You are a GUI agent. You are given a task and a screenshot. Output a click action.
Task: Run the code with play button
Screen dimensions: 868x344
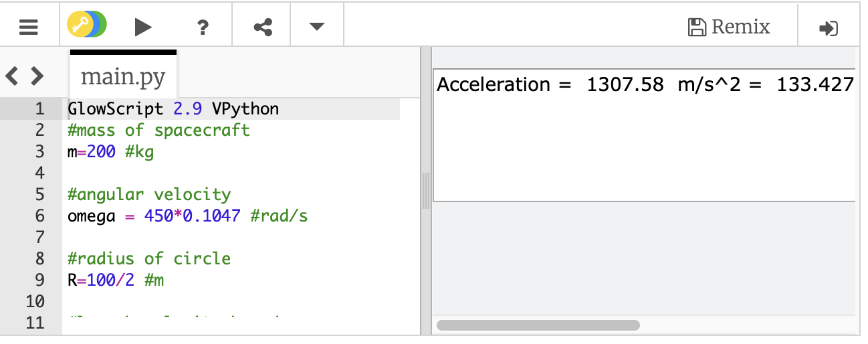click(x=143, y=27)
